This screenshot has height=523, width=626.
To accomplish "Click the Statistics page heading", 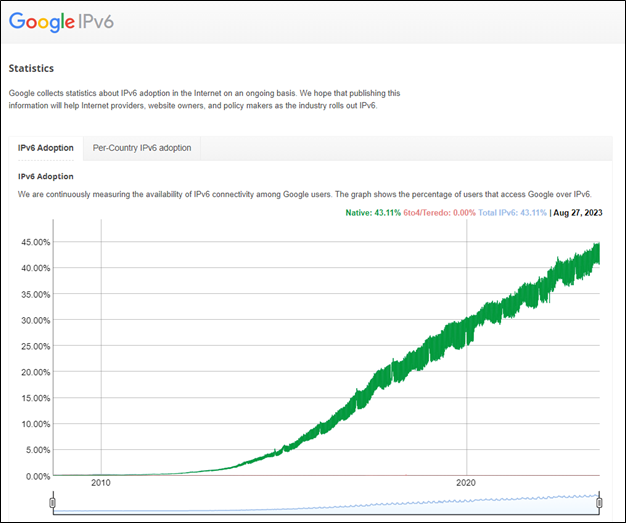I will 32,69.
